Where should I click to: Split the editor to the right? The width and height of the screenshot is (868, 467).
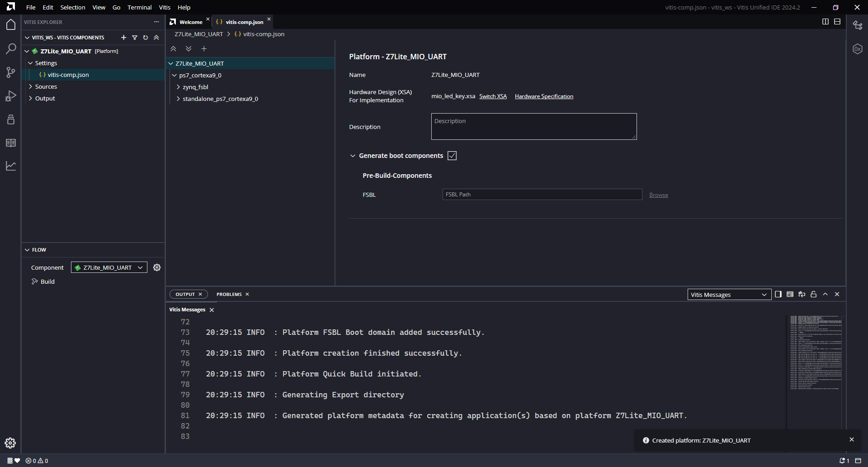click(x=826, y=22)
